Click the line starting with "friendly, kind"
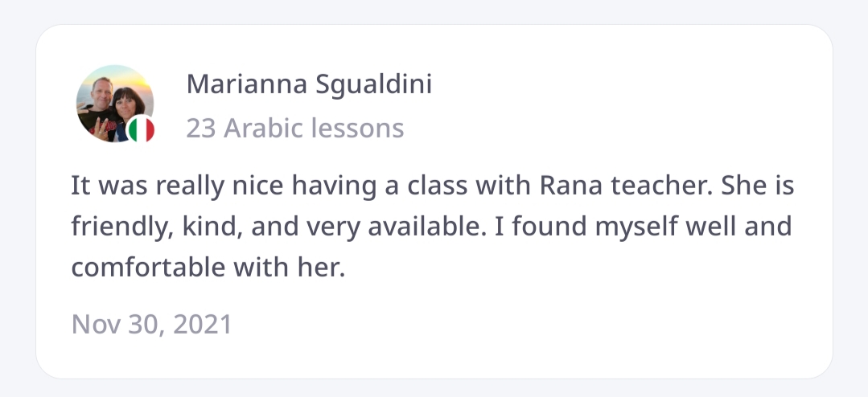 click(x=430, y=226)
